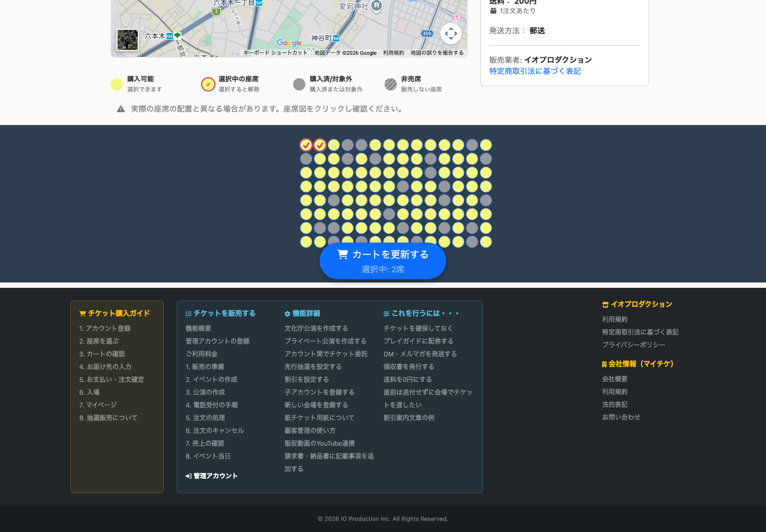Deselect the first checked seat in top row
The width and height of the screenshot is (766, 532).
(x=306, y=145)
